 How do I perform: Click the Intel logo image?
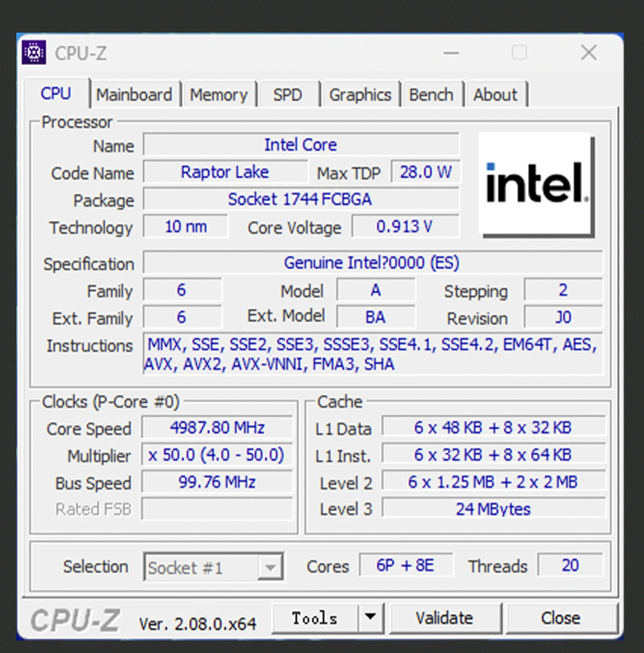[536, 185]
